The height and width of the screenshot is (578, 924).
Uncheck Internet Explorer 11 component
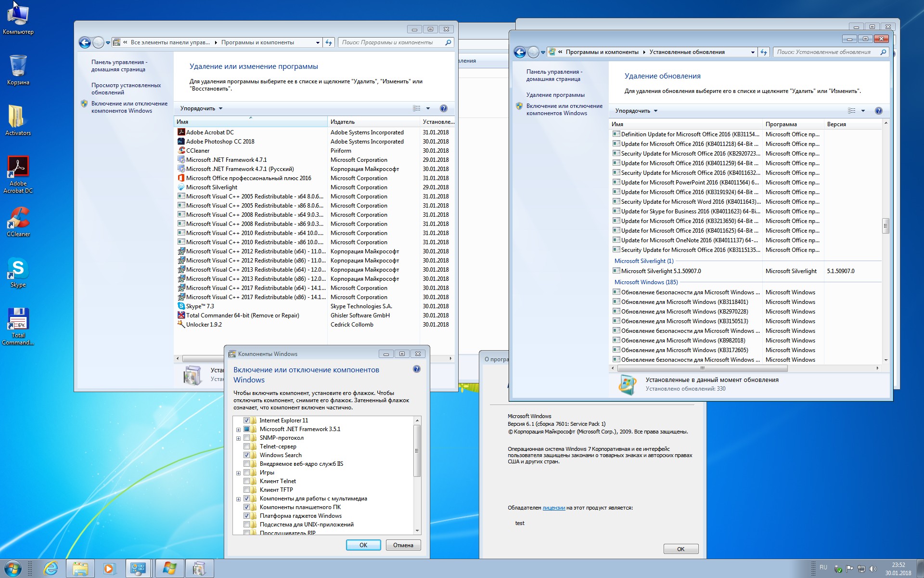[246, 420]
